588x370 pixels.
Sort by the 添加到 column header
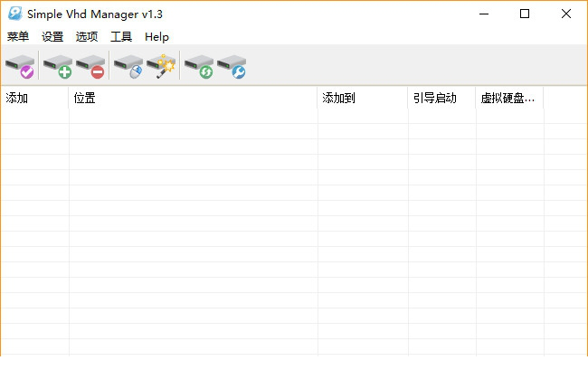(363, 98)
